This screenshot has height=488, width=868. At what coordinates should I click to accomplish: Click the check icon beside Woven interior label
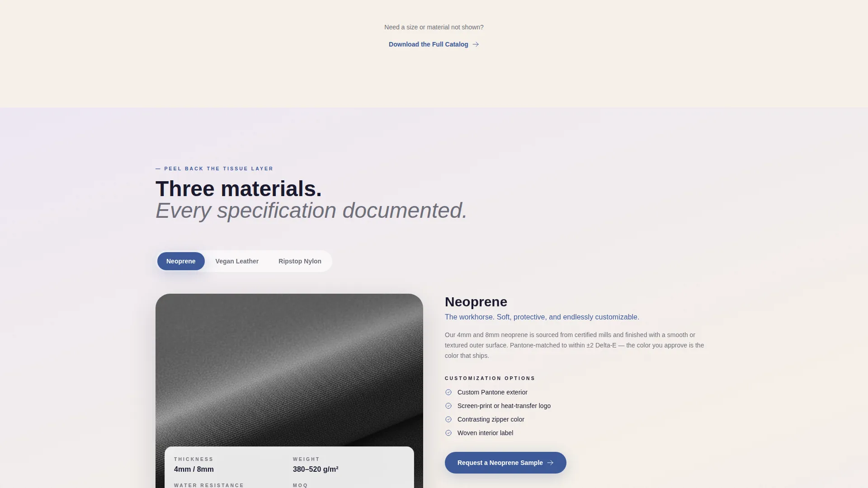pyautogui.click(x=448, y=433)
